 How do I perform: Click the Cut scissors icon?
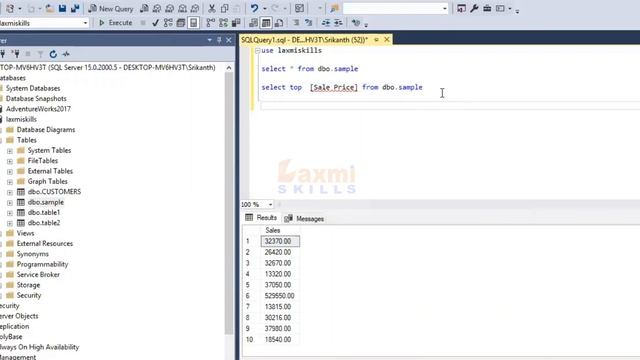pos(211,8)
